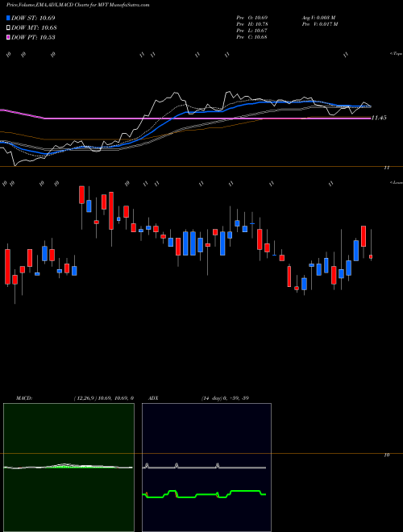Click the '10' axis label beside the orange line
Viewport: 403px width, 532px height.
[386, 455]
